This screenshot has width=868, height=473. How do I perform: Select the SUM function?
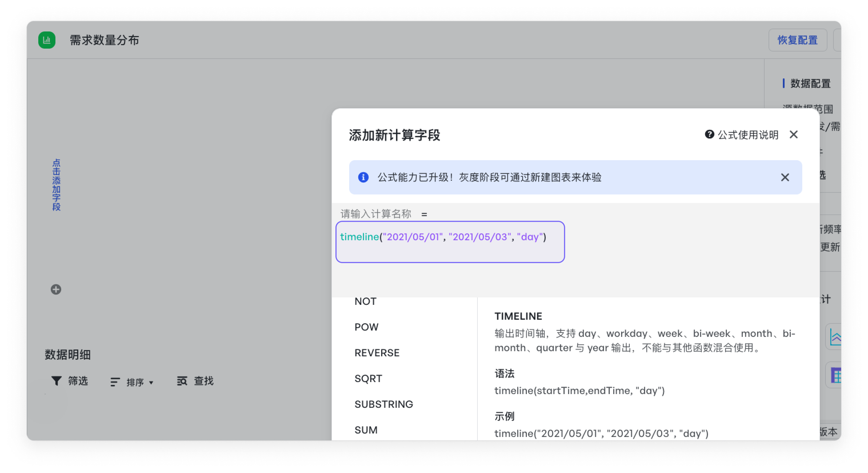[x=366, y=430]
